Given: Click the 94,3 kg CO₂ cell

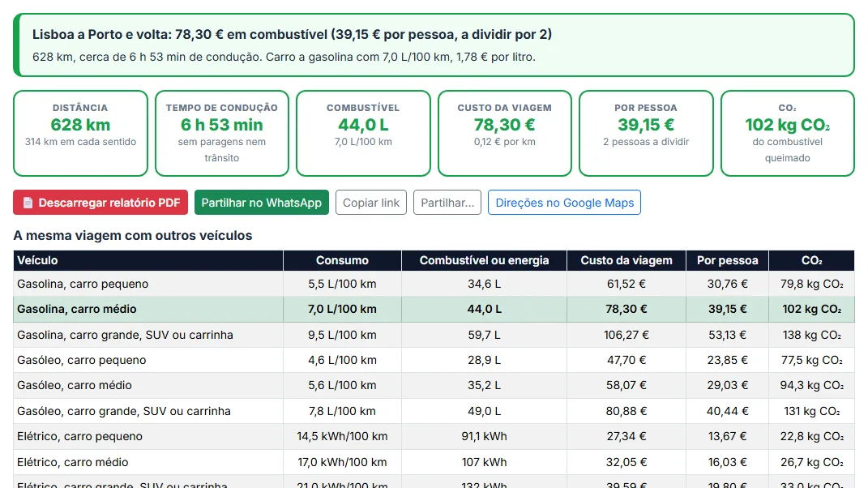Looking at the screenshot, I should [x=811, y=385].
